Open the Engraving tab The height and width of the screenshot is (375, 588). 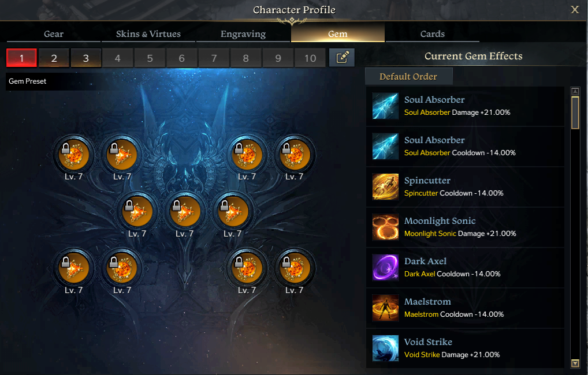243,33
